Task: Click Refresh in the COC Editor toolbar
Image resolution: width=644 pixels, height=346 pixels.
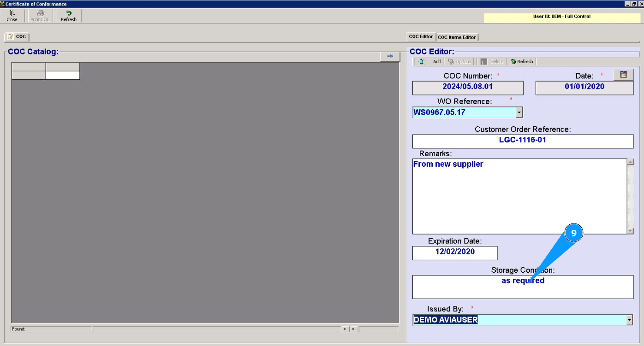Action: coord(522,62)
